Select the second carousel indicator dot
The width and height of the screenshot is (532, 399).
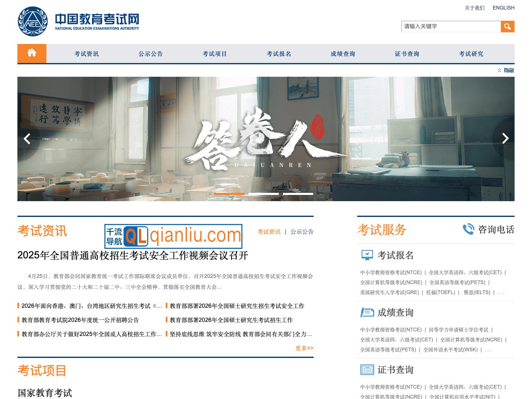265,193
